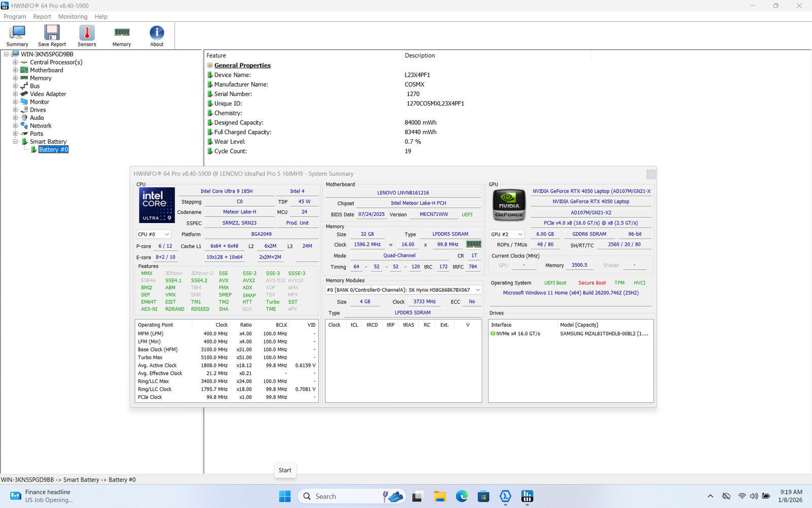Open the GPU #2 selector dropdown
812x508 pixels.
point(506,234)
